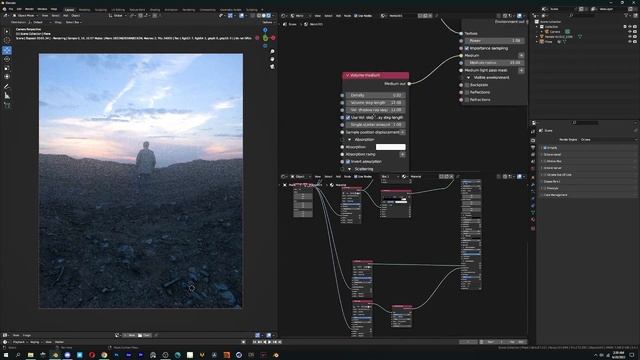640x360 pixels.
Task: Click Volume step length field
Action: (376, 103)
